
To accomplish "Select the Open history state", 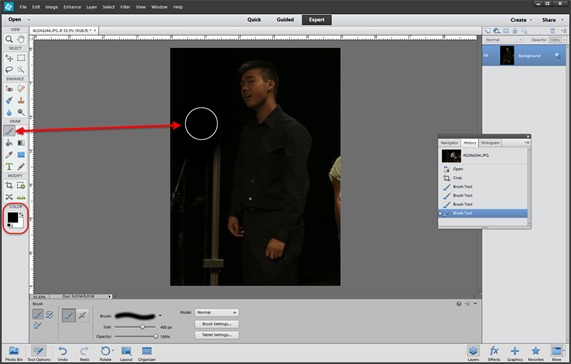I will 483,169.
